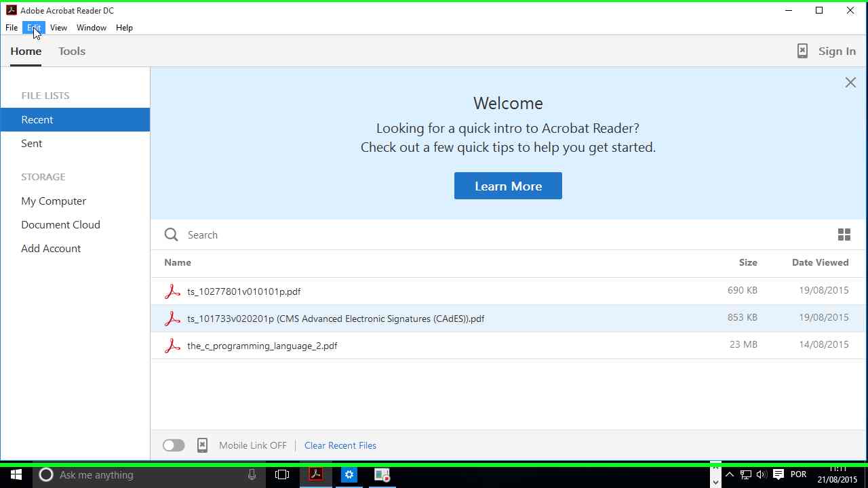Close the Welcome banner
Image resolution: width=868 pixels, height=488 pixels.
(850, 83)
